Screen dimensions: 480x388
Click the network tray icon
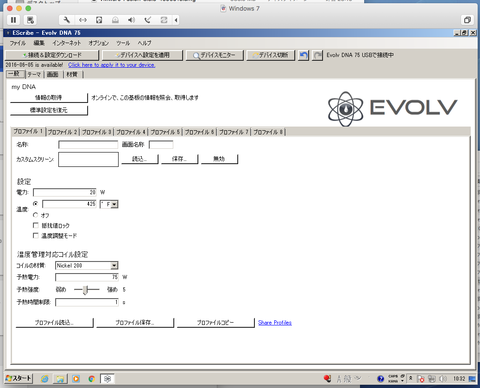[x=432, y=379]
